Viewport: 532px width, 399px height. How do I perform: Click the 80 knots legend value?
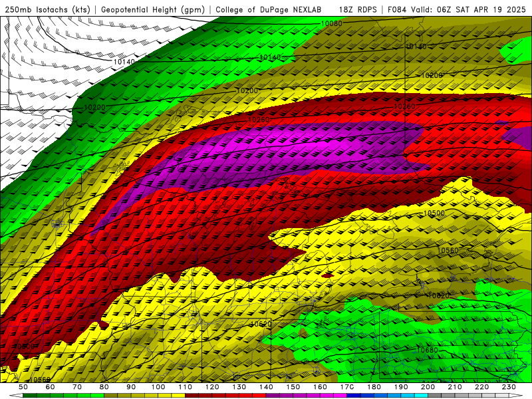pyautogui.click(x=104, y=387)
